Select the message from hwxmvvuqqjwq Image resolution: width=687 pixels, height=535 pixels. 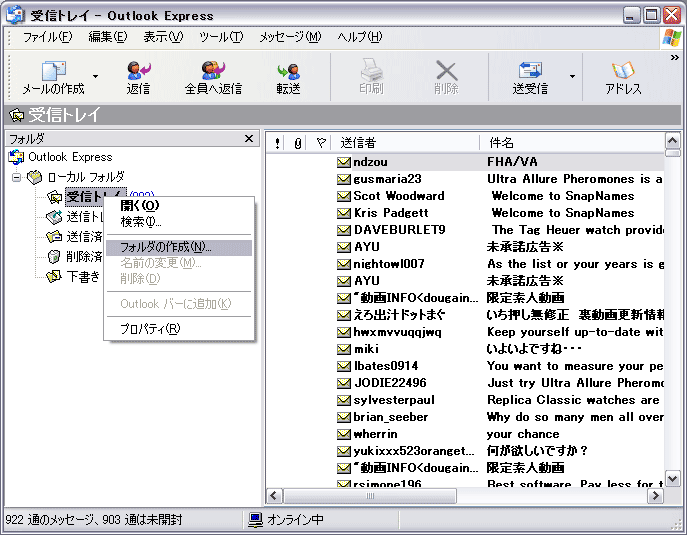[x=465, y=332]
